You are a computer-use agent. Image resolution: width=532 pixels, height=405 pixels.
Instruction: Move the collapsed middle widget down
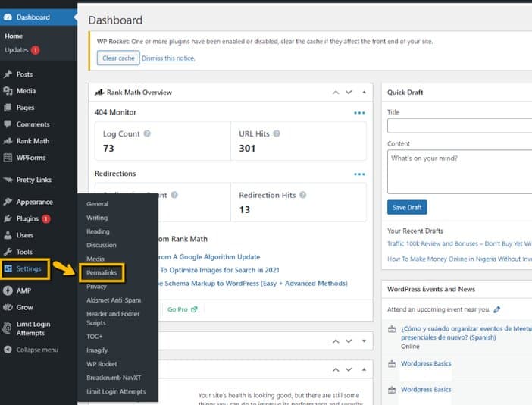(x=349, y=341)
